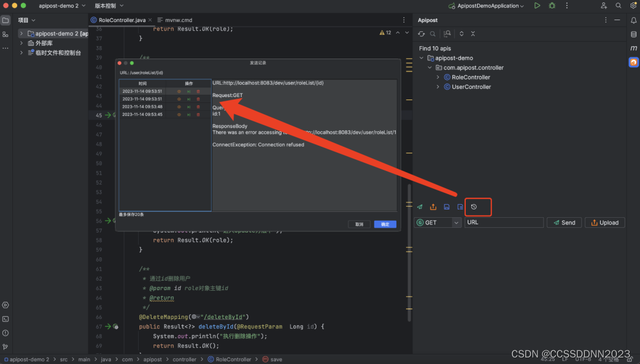Click the Upload button
The height and width of the screenshot is (364, 640).
coord(604,223)
